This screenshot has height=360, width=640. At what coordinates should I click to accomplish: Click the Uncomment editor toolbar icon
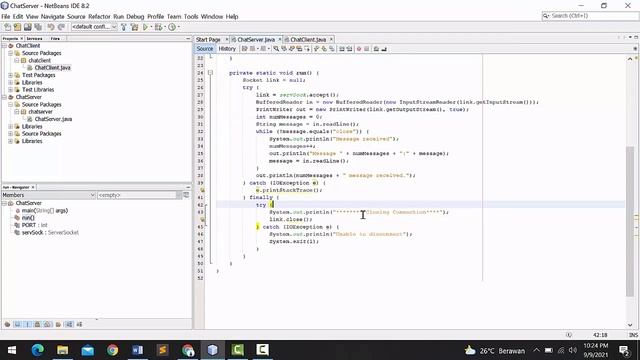(384, 49)
